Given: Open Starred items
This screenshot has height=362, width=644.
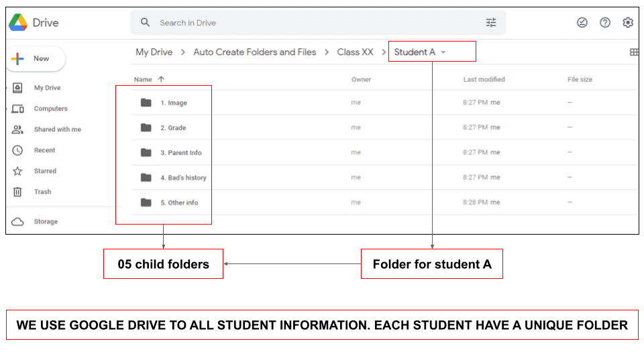Looking at the screenshot, I should 45,171.
